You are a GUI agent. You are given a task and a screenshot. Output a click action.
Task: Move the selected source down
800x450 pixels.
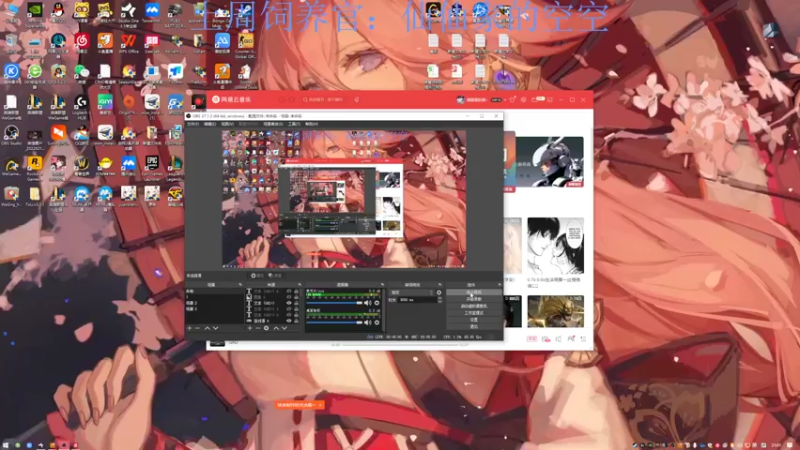(284, 328)
